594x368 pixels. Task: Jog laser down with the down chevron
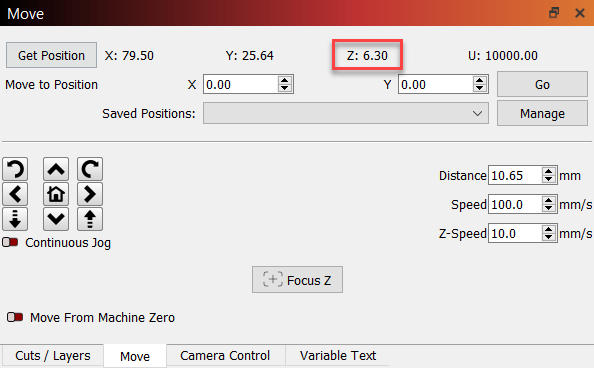tap(56, 219)
